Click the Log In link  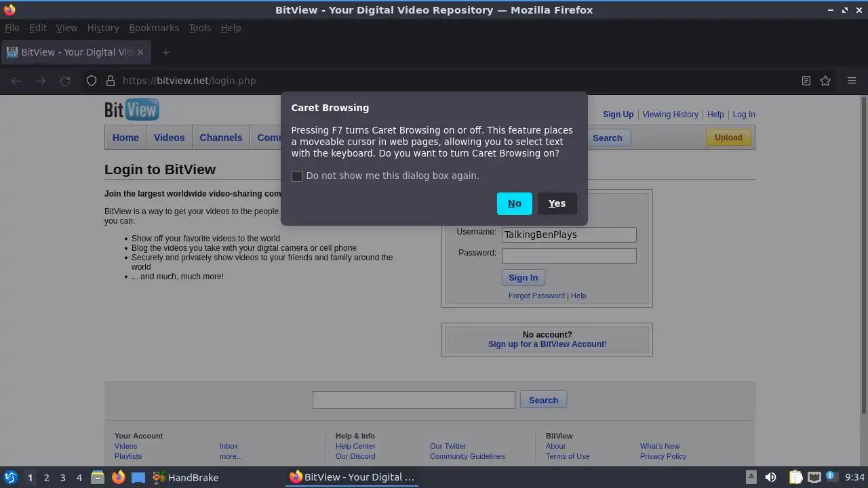pyautogui.click(x=744, y=115)
